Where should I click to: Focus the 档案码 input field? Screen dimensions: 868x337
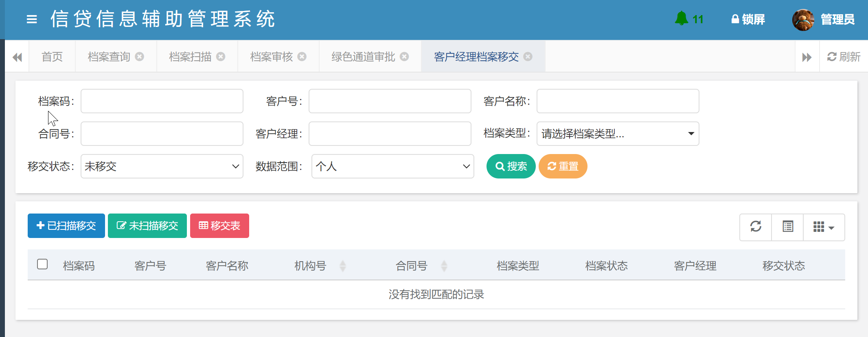point(162,101)
